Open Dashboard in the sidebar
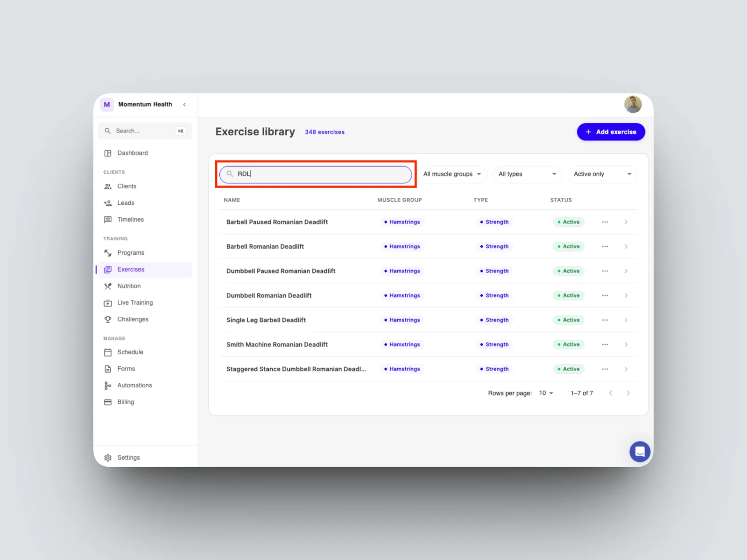This screenshot has height=560, width=747. point(145,153)
